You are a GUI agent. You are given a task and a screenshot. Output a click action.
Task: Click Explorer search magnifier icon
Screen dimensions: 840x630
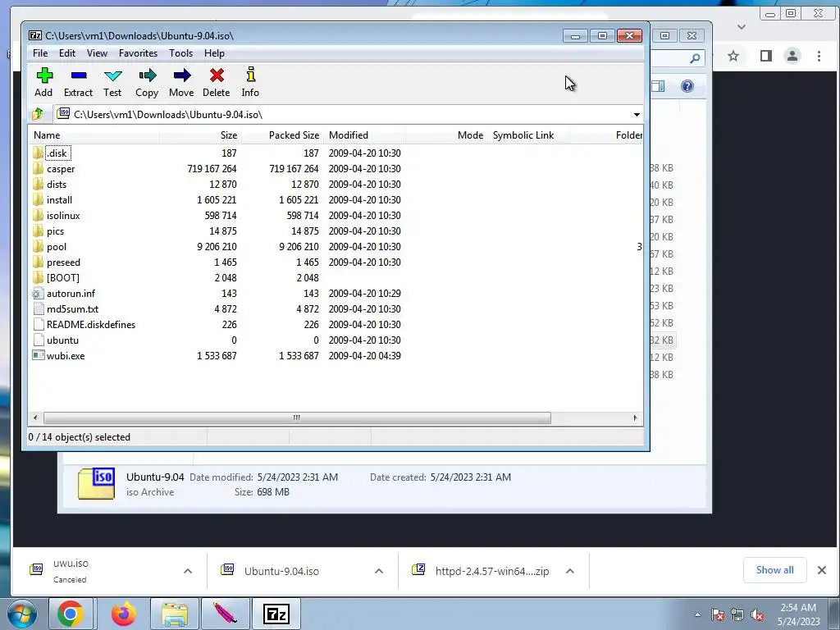pos(695,58)
